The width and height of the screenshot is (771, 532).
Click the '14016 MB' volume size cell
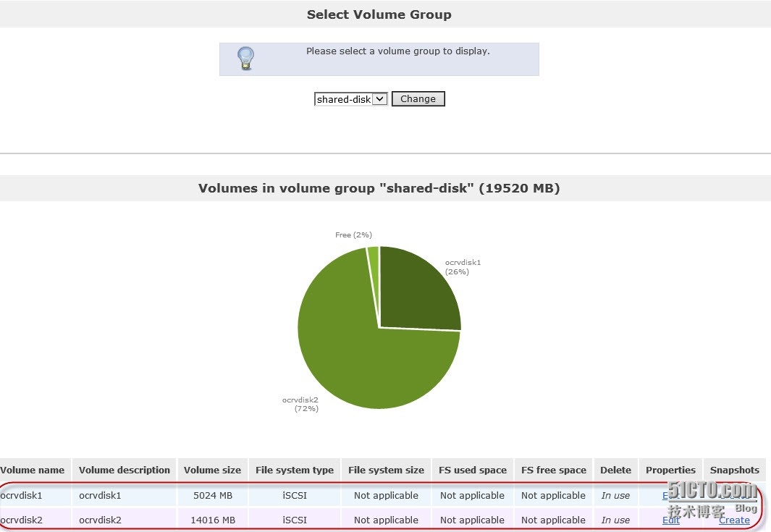pos(212,520)
